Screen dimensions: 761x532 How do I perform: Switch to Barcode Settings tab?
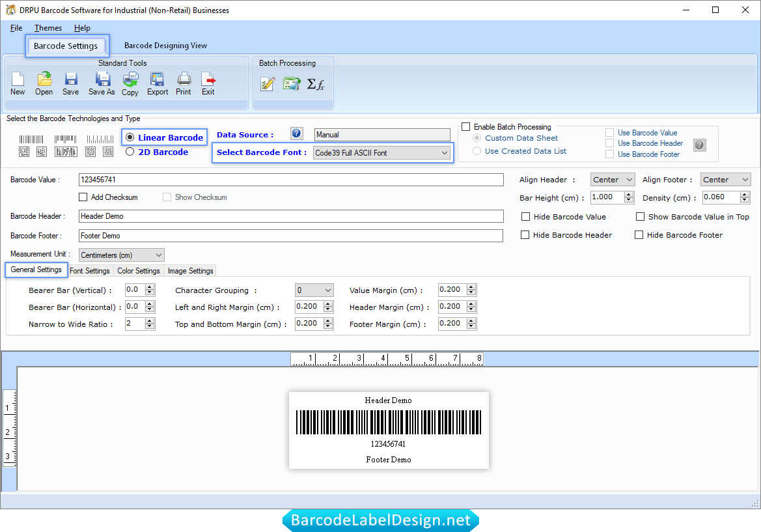66,46
